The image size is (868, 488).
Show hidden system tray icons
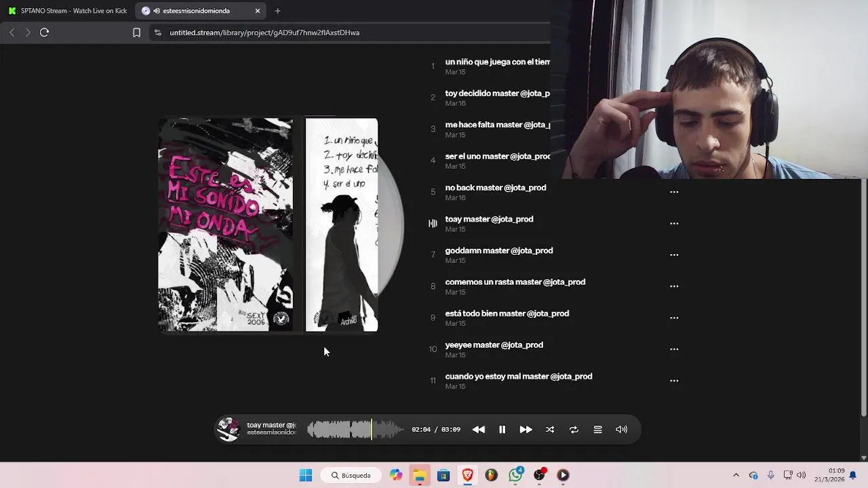(736, 475)
